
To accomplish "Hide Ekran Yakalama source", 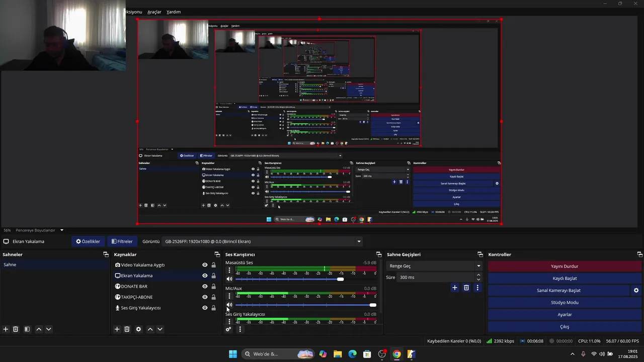I will [205, 276].
